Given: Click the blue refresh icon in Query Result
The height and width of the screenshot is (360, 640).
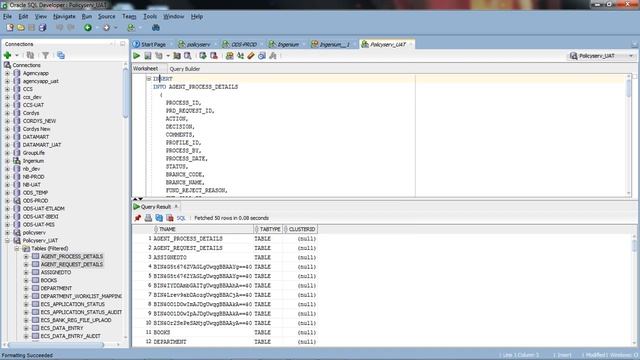Looking at the screenshot, I should tap(159, 218).
